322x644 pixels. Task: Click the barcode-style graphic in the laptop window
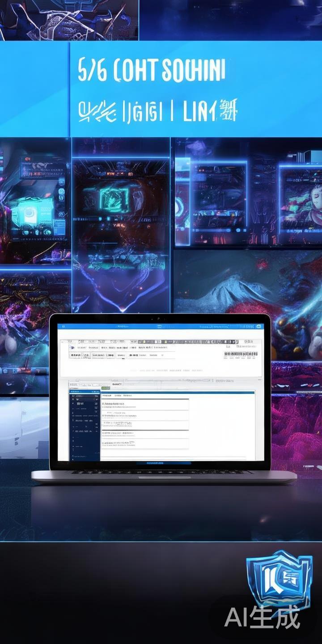tap(241, 354)
